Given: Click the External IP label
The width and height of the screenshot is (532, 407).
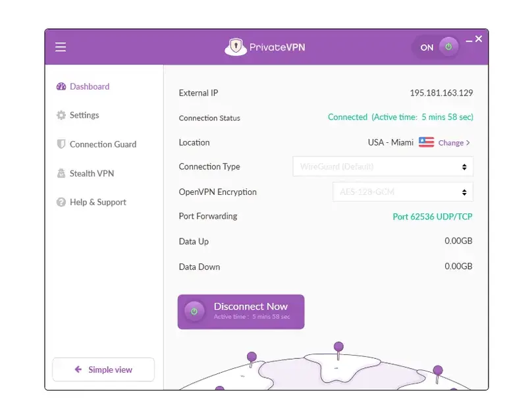Looking at the screenshot, I should (x=198, y=93).
